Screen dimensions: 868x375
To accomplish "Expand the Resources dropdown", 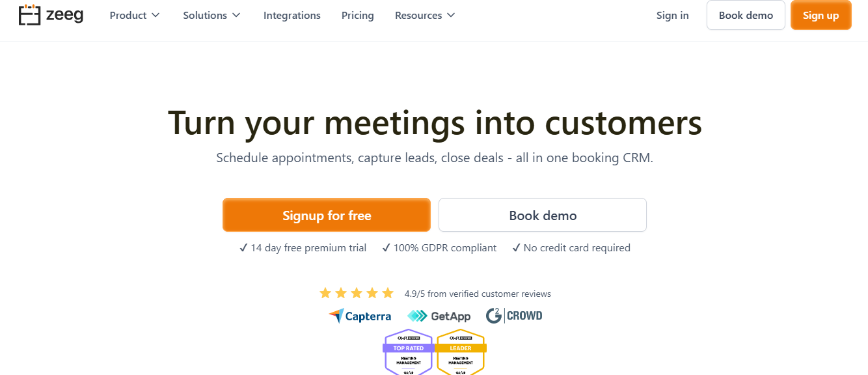I will click(x=424, y=15).
